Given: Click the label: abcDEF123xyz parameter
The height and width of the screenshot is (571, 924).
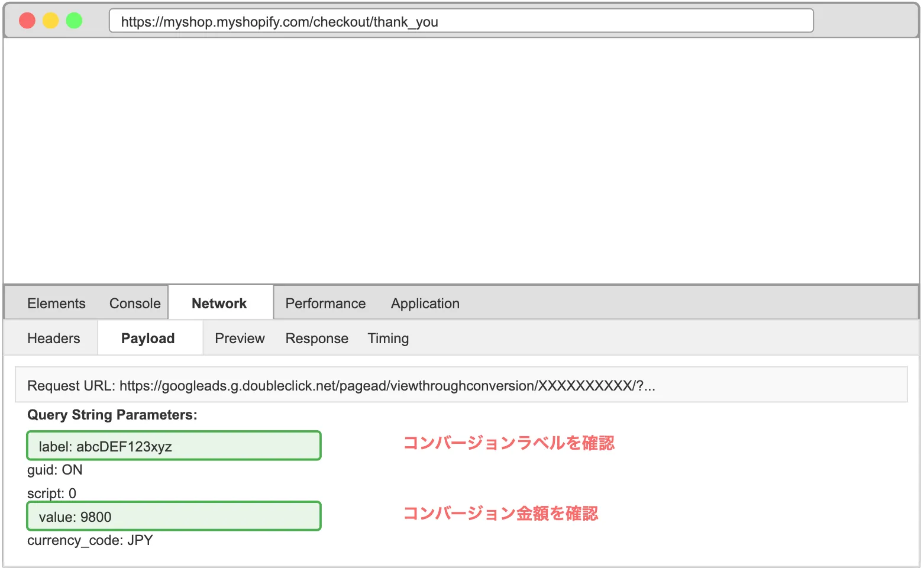Looking at the screenshot, I should [173, 446].
